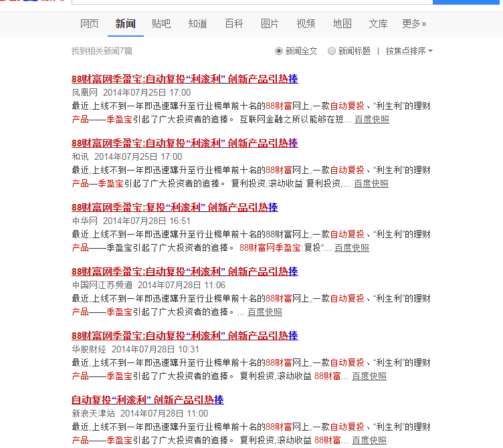
Task: Open 百度快照 for the 中国网江苏频道 result
Action: [265, 312]
